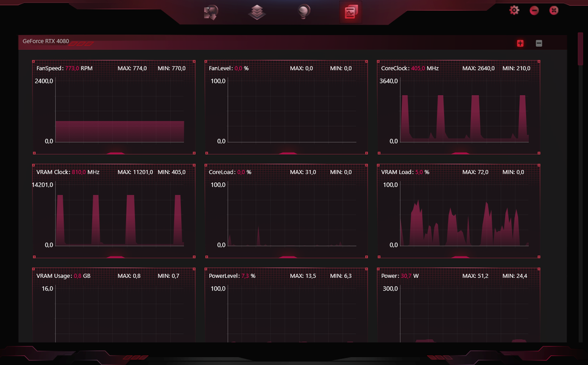This screenshot has width=588, height=365.
Task: Select the active hardware monitor tab icon
Action: click(x=350, y=12)
